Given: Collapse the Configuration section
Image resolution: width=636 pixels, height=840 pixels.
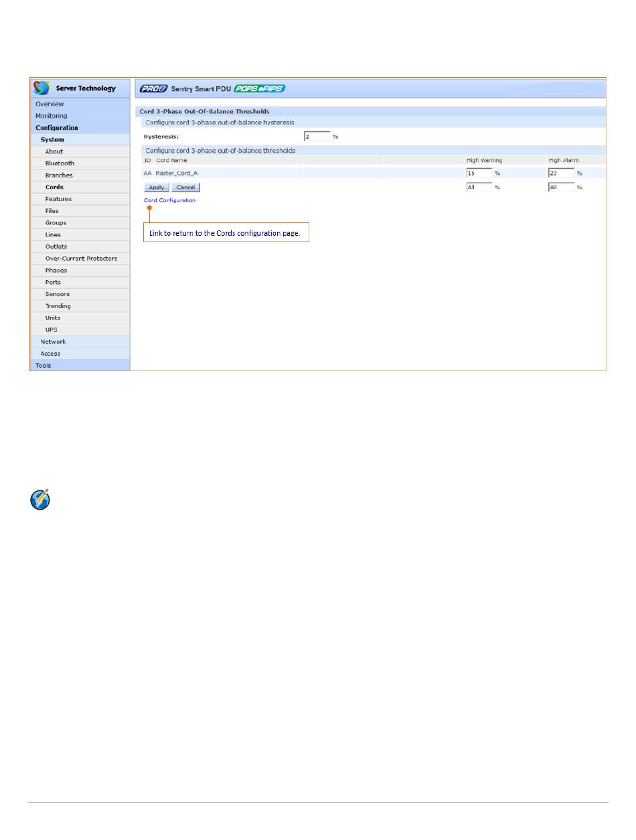Looking at the screenshot, I should 57,128.
